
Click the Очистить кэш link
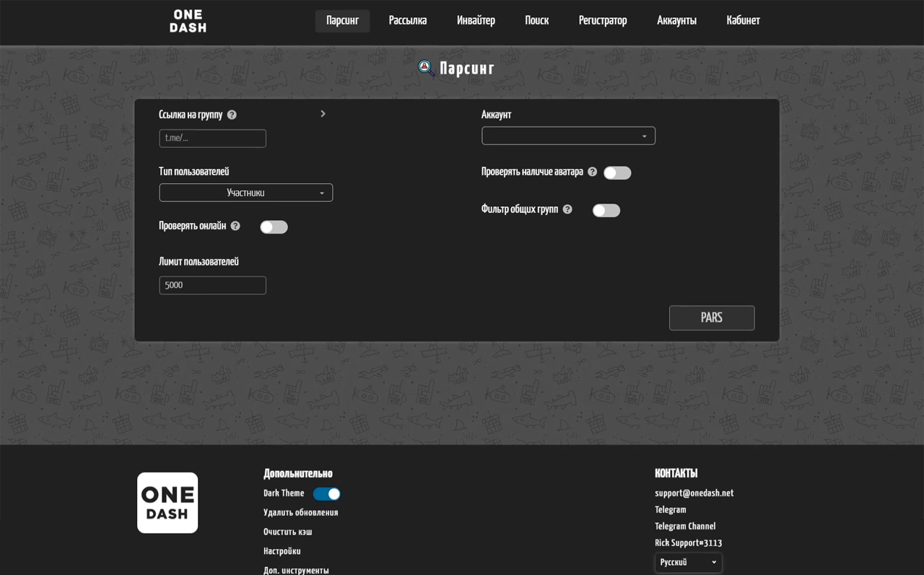coord(287,532)
